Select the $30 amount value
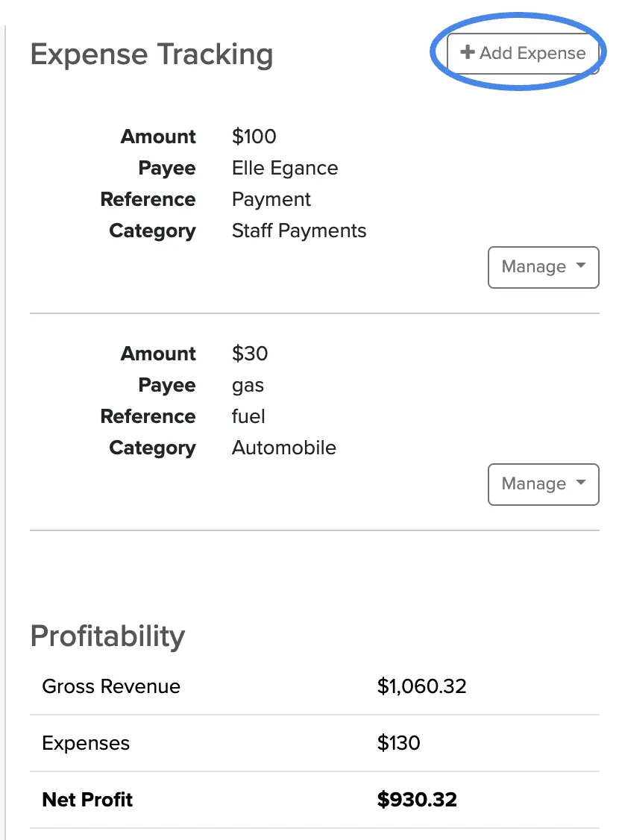This screenshot has height=840, width=619. point(250,354)
